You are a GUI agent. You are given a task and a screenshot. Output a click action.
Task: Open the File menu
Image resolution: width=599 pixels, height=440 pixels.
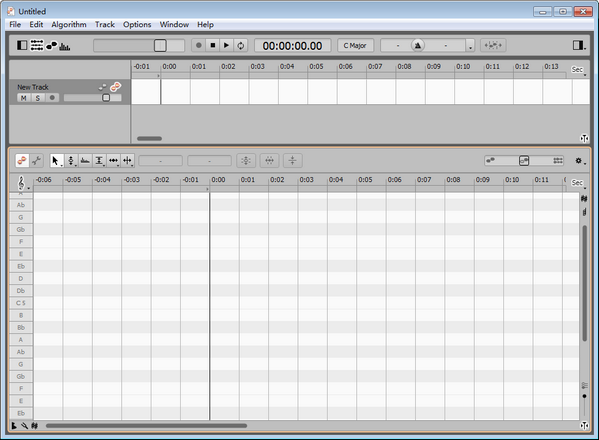15,24
